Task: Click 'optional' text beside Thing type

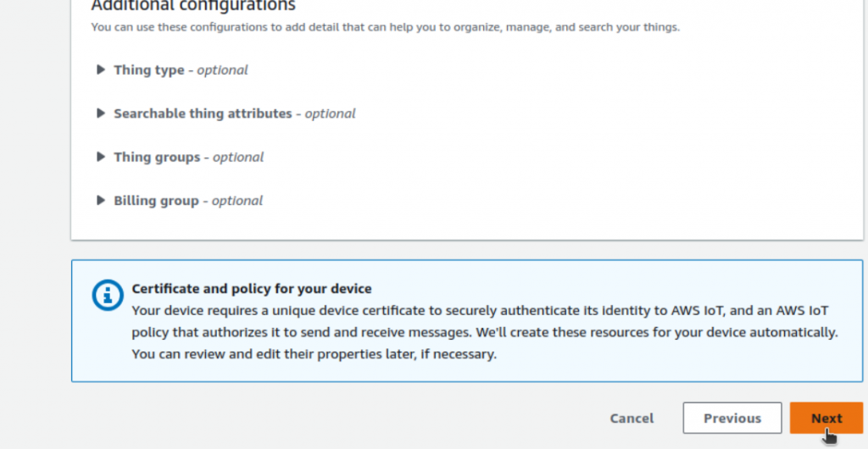Action: 223,70
